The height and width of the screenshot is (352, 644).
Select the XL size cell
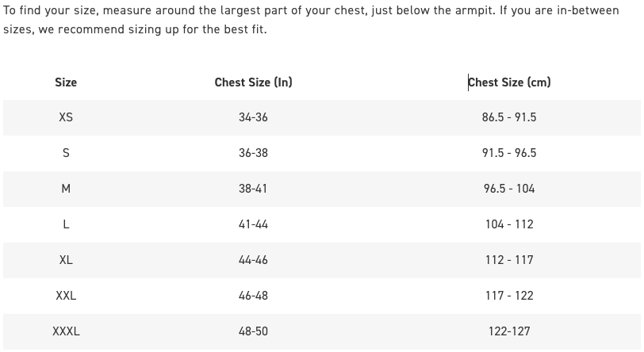tap(66, 260)
